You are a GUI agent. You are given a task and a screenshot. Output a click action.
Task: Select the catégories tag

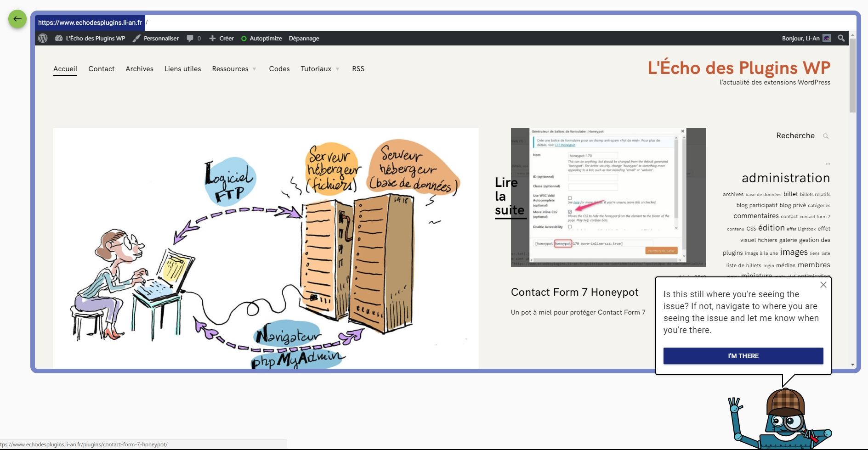(x=819, y=206)
